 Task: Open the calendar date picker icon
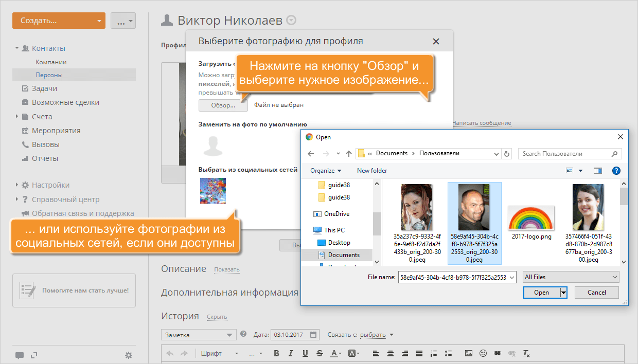tap(314, 335)
